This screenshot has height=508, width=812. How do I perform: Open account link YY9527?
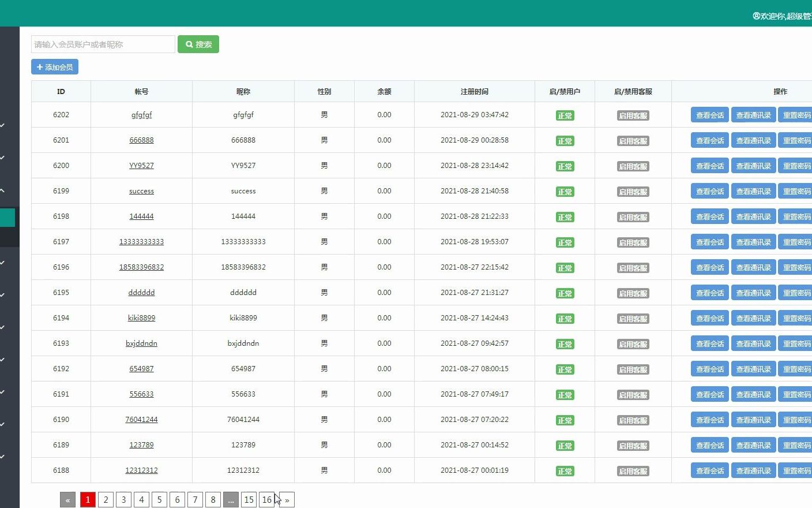(141, 166)
